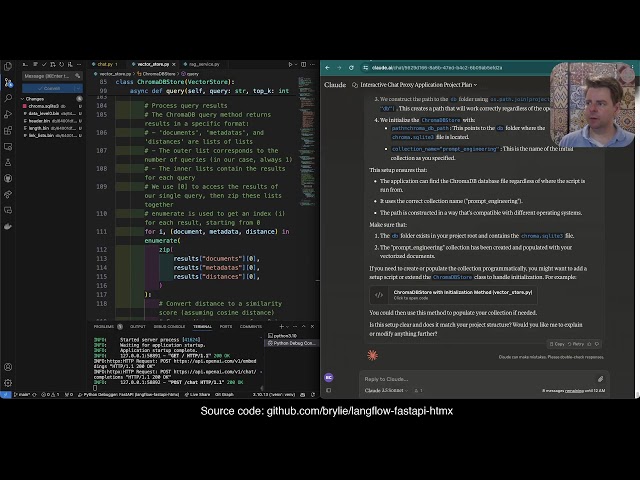Viewport: 640px width, 480px height.
Task: Open the Debug Console panel tab
Action: pyautogui.click(x=169, y=327)
